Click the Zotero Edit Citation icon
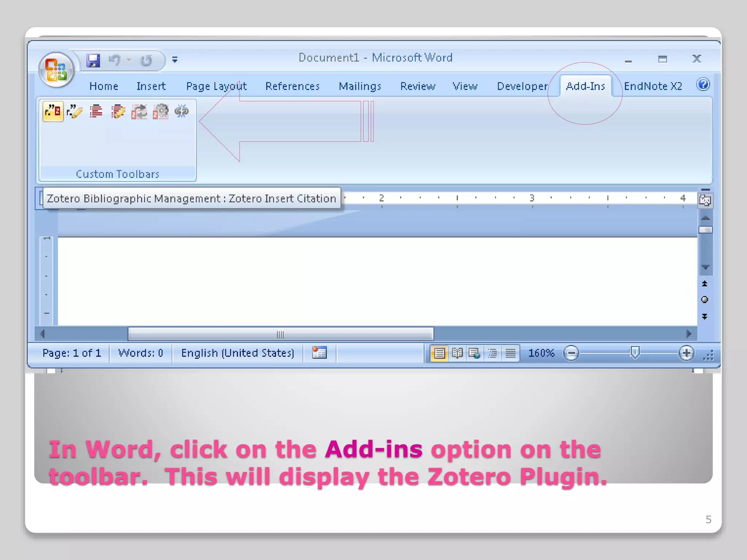 [x=75, y=111]
